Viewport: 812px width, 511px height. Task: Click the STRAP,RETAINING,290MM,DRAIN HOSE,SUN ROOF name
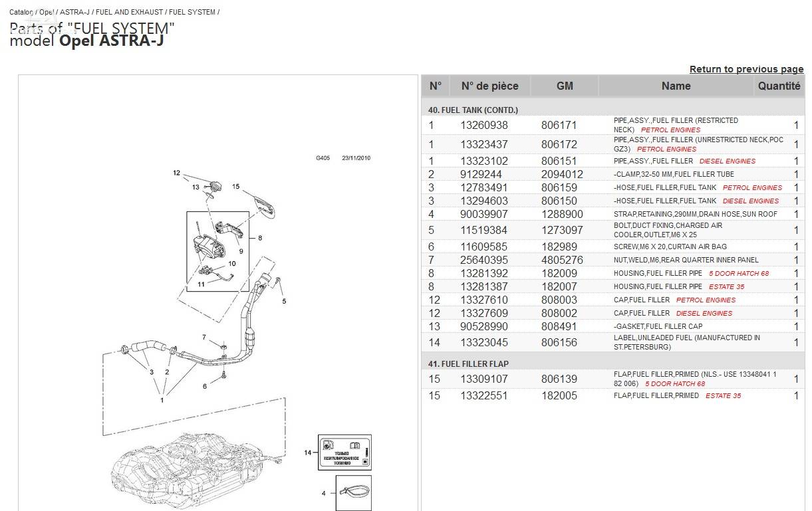(x=695, y=214)
